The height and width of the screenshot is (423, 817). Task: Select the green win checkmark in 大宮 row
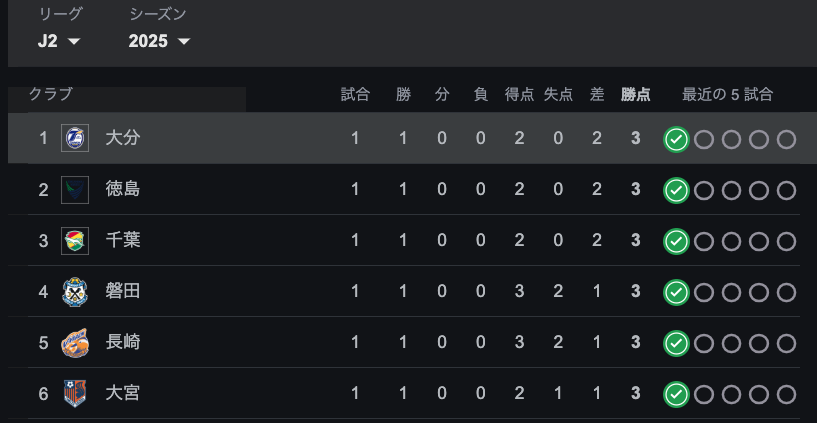coord(676,395)
